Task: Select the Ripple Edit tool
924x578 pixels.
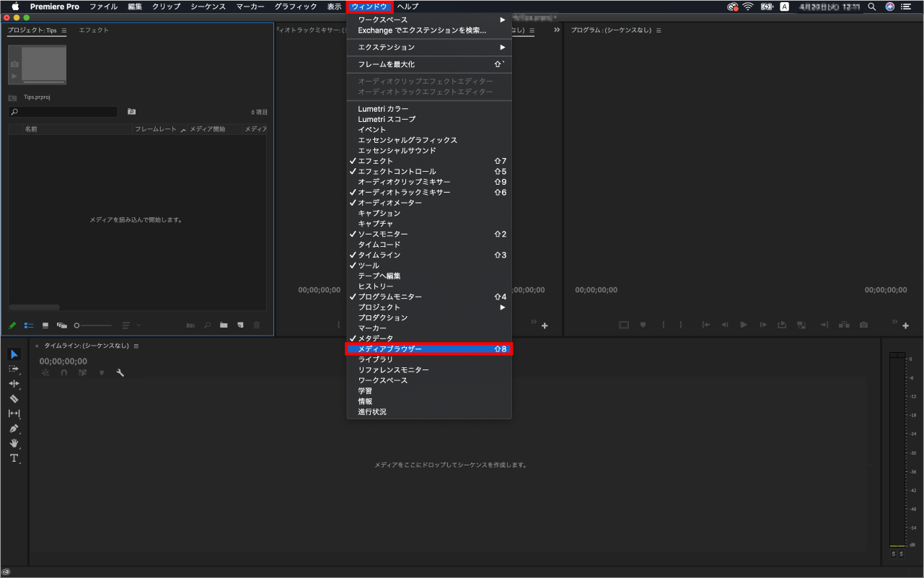Action: [x=14, y=383]
